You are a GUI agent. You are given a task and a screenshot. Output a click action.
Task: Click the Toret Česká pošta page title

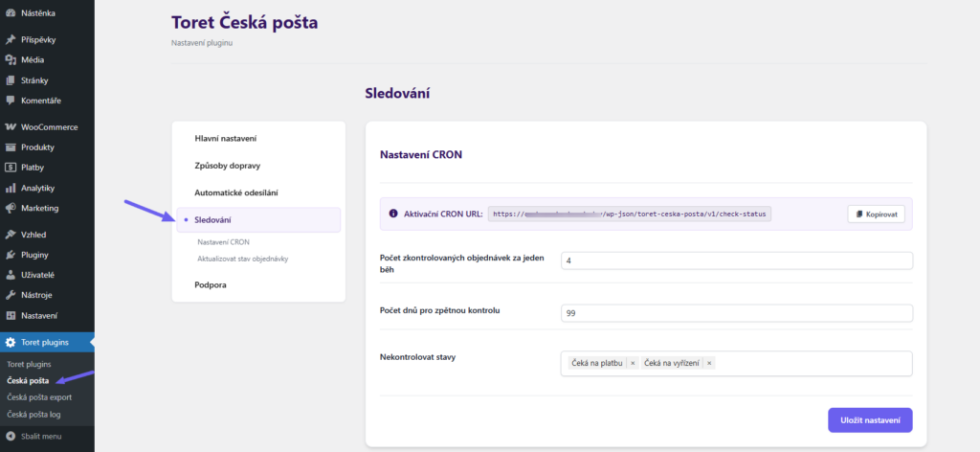click(244, 23)
